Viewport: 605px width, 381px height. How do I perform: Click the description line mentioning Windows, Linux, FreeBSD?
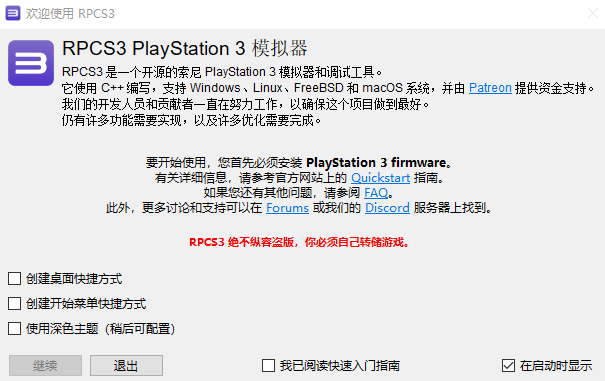pos(328,88)
